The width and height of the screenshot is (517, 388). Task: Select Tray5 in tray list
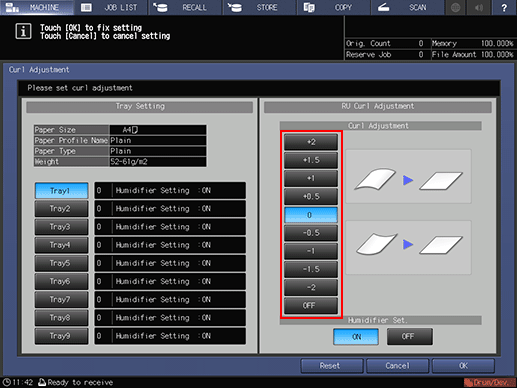tap(61, 263)
